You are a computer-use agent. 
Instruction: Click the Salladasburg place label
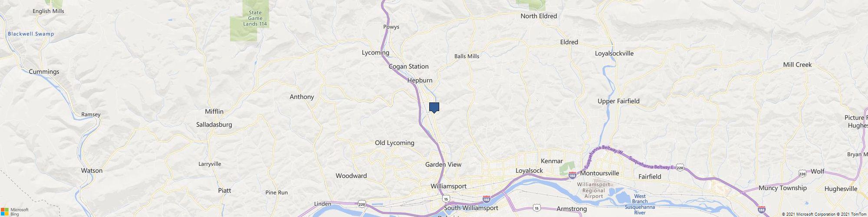[x=214, y=125]
